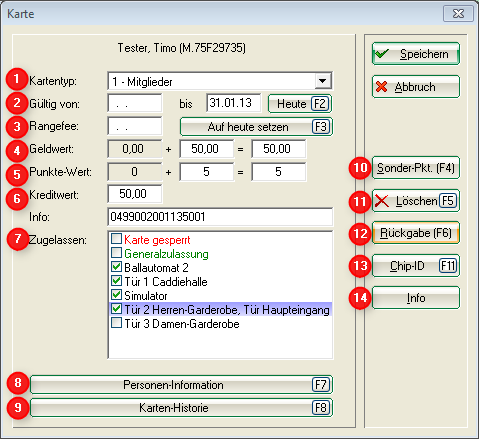The image size is (479, 439).
Task: Expand the Kartentyp dropdown arrow
Action: click(323, 81)
